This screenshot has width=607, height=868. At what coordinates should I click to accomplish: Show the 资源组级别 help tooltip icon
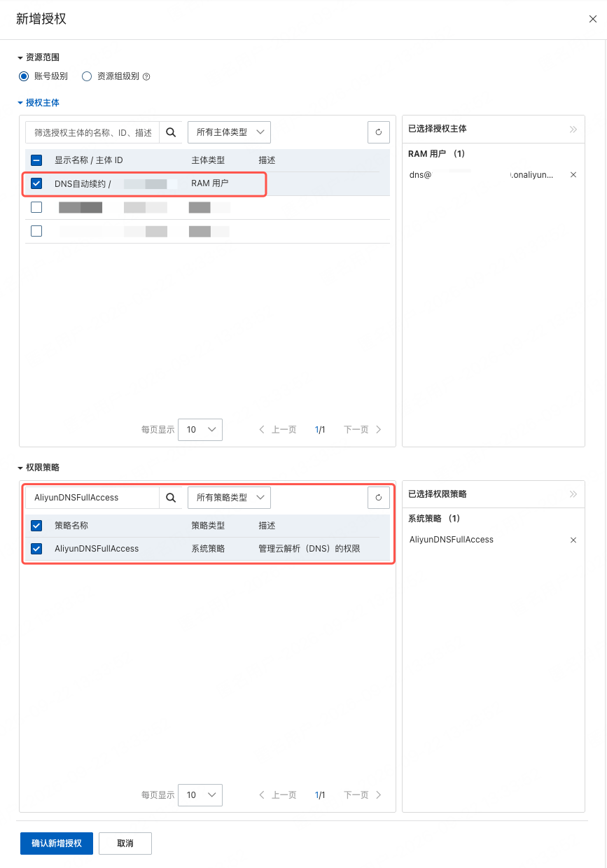(x=146, y=77)
